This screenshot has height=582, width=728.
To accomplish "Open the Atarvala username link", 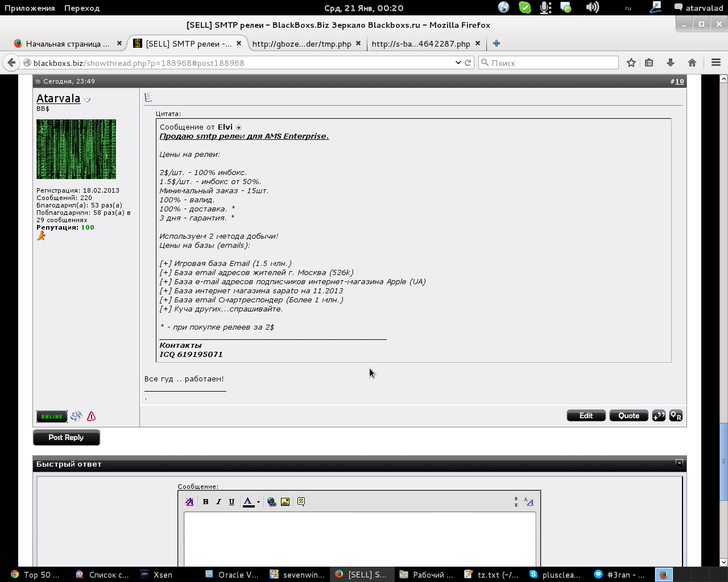I will pyautogui.click(x=59, y=98).
